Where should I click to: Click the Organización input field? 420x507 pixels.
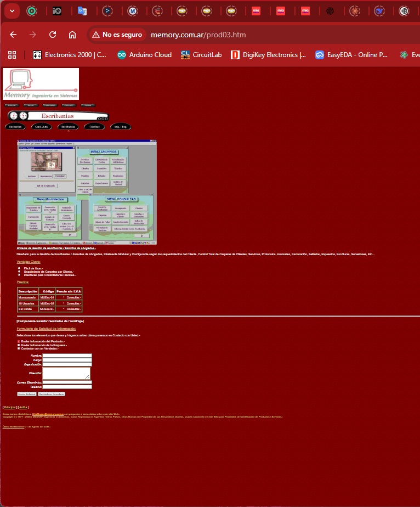coord(67,364)
